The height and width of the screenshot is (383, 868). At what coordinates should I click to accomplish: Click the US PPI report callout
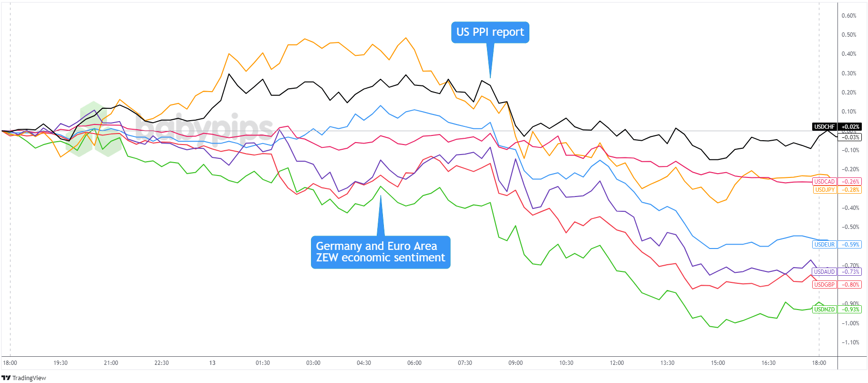tap(490, 32)
